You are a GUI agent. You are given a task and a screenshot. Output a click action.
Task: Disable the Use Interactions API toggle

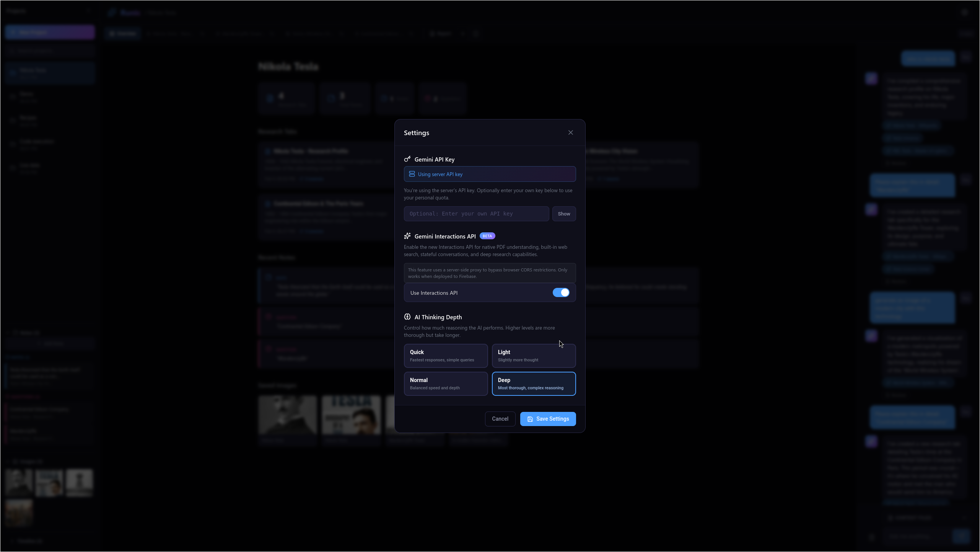[561, 293]
